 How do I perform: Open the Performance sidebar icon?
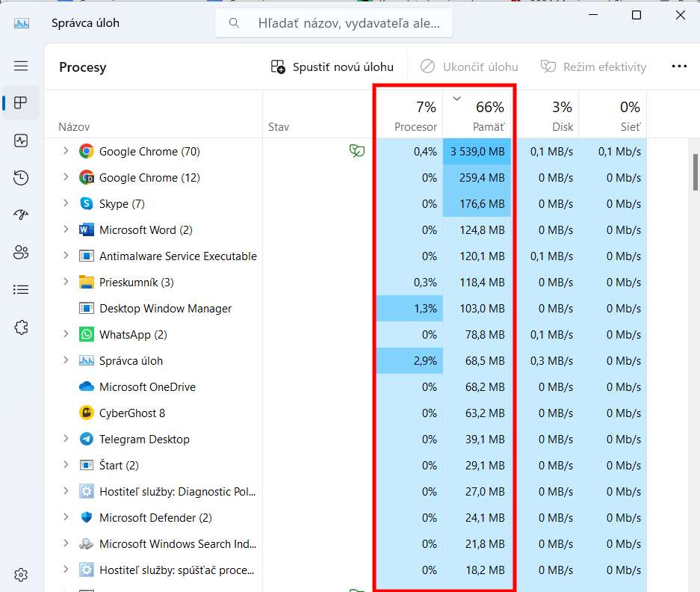click(21, 141)
